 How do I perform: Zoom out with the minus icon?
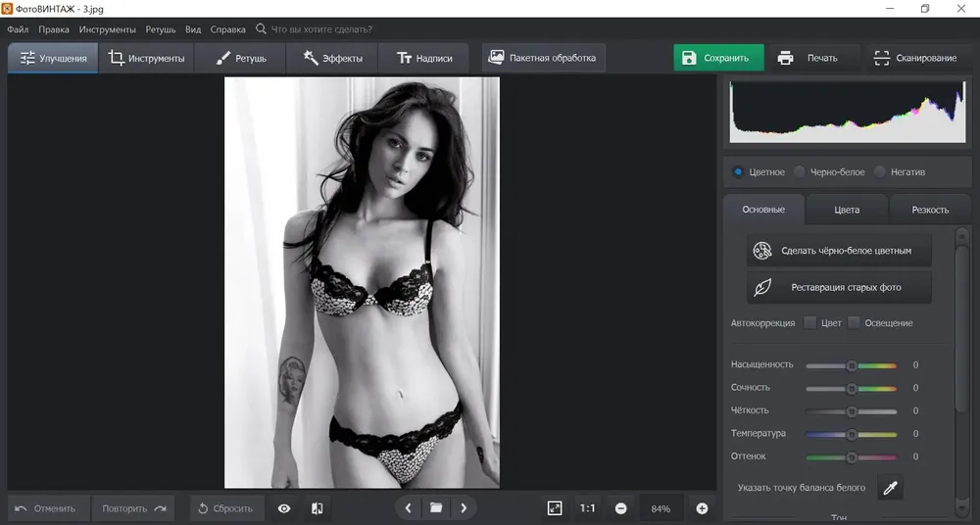point(620,508)
